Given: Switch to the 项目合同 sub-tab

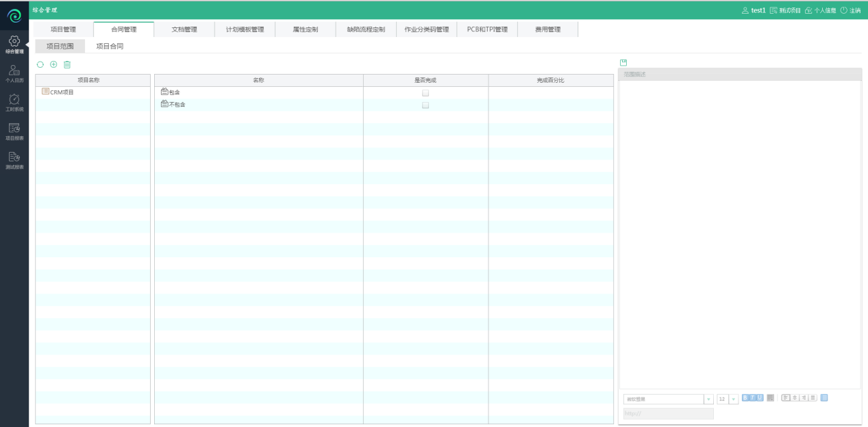Looking at the screenshot, I should click(110, 47).
